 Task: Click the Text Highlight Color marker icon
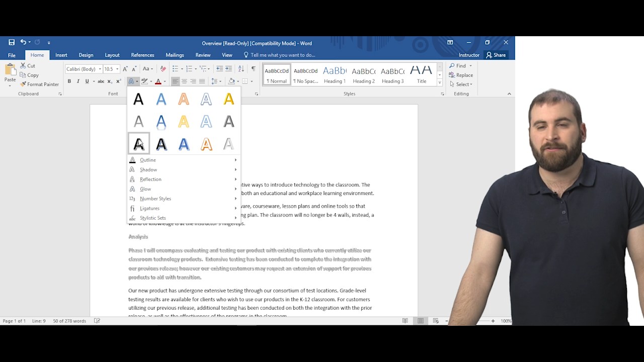[144, 81]
